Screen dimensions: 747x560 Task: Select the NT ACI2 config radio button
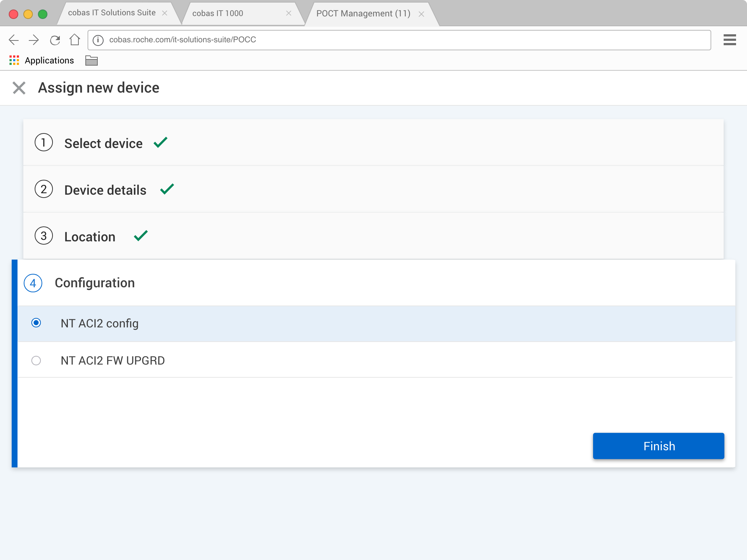click(x=36, y=323)
